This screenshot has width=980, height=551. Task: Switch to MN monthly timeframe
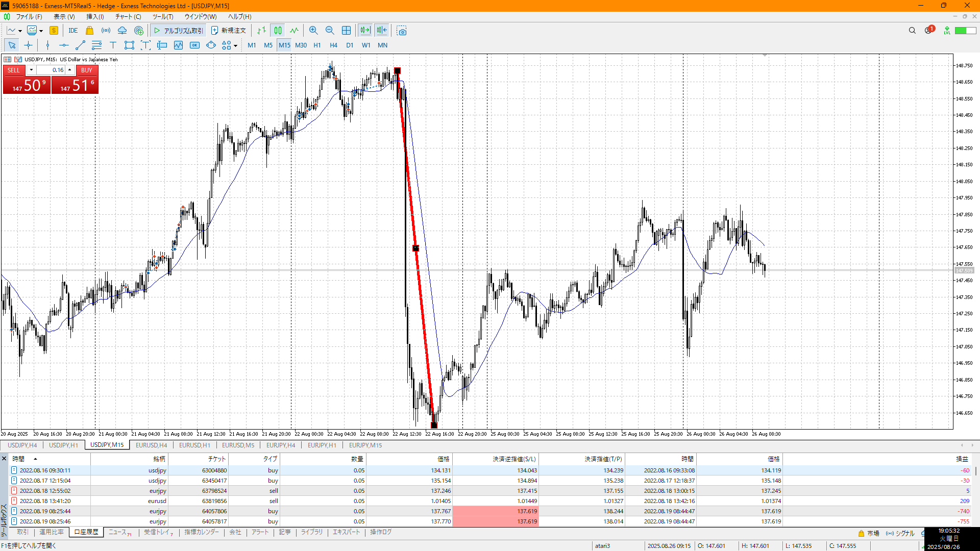[x=382, y=45]
